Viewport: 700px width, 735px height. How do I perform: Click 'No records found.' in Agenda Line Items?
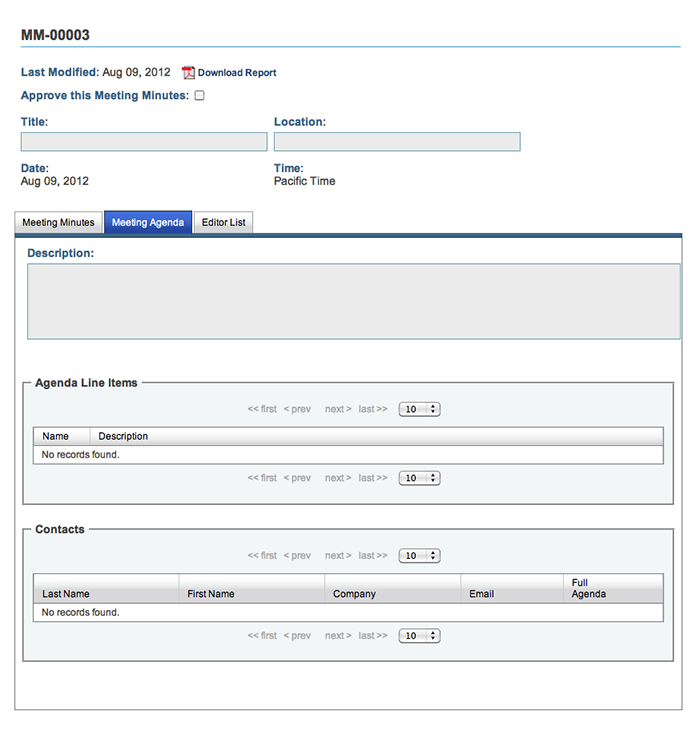click(81, 455)
